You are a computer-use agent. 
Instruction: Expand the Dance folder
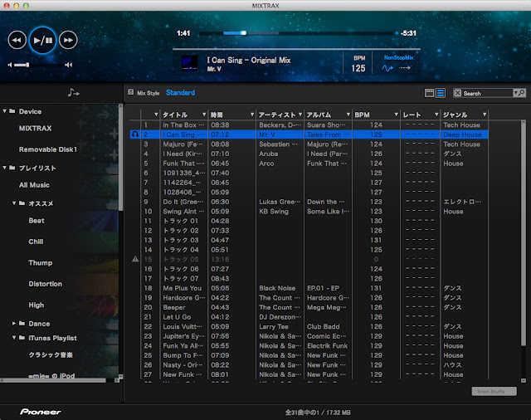click(14, 324)
